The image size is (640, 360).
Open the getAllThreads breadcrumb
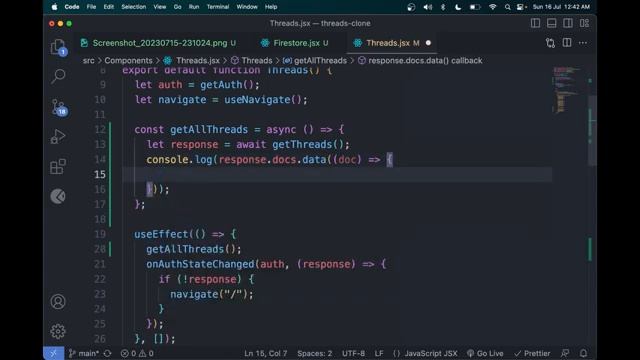pos(315,60)
